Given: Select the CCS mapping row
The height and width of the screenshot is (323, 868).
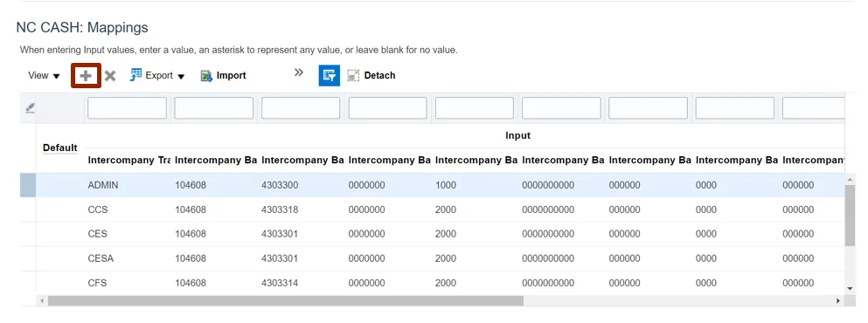Looking at the screenshot, I should coord(433,210).
